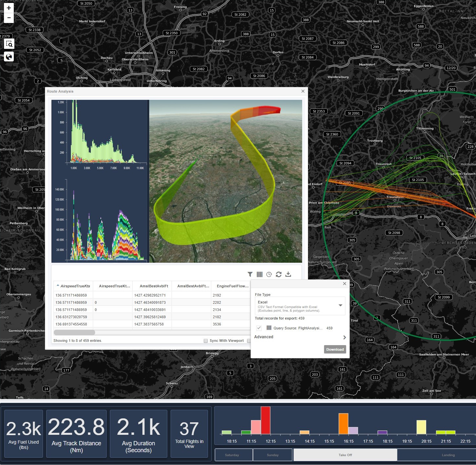The width and height of the screenshot is (476, 465).
Task: Click the globe basemap icon
Action: tap(9, 57)
